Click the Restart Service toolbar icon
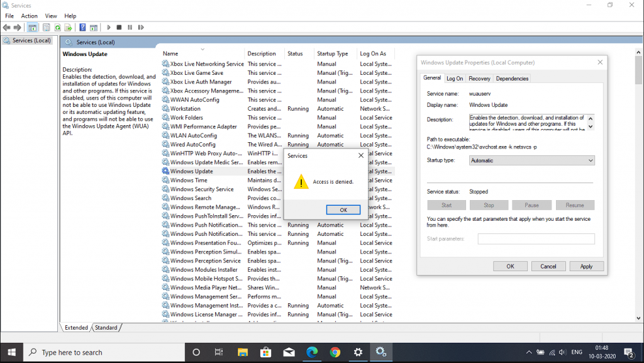 [140, 28]
